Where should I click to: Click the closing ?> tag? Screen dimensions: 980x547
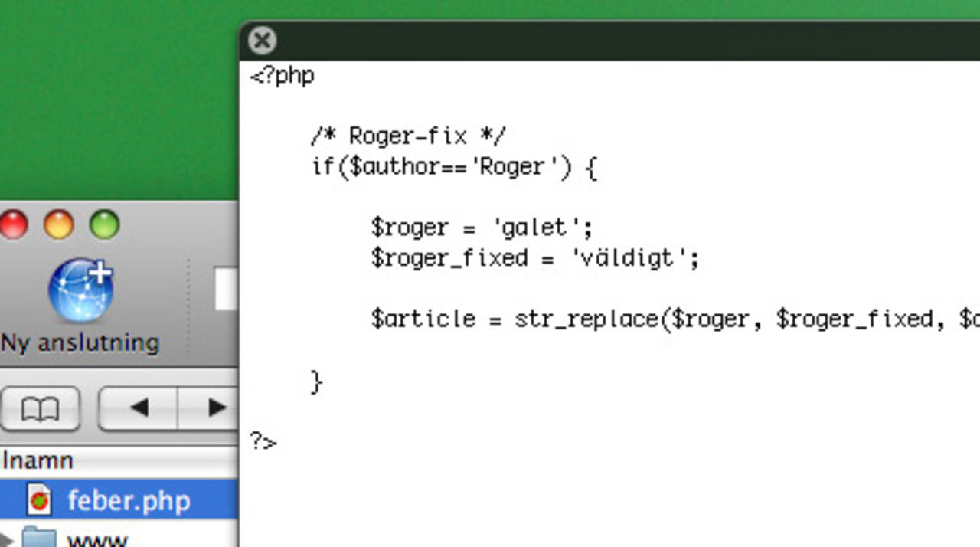(x=263, y=441)
